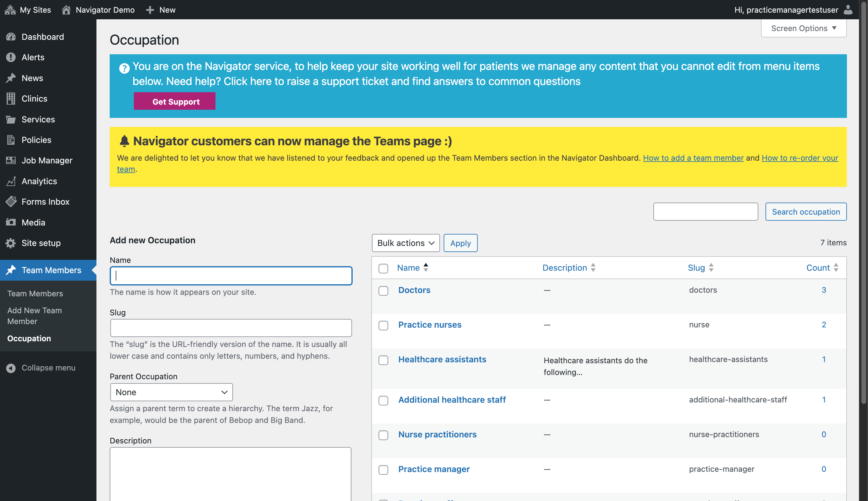Click the My Sites network icon
This screenshot has height=501, width=868.
click(10, 10)
